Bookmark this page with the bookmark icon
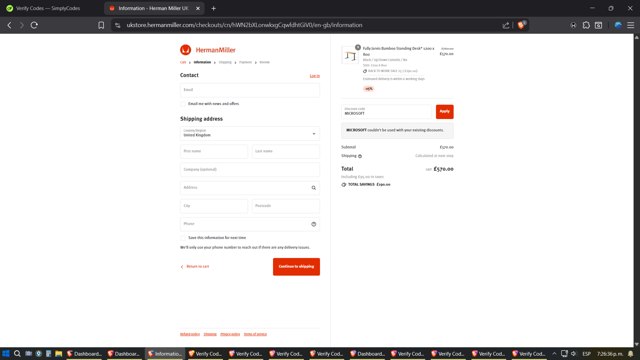Screen dimensions: 640x360 coord(101,25)
